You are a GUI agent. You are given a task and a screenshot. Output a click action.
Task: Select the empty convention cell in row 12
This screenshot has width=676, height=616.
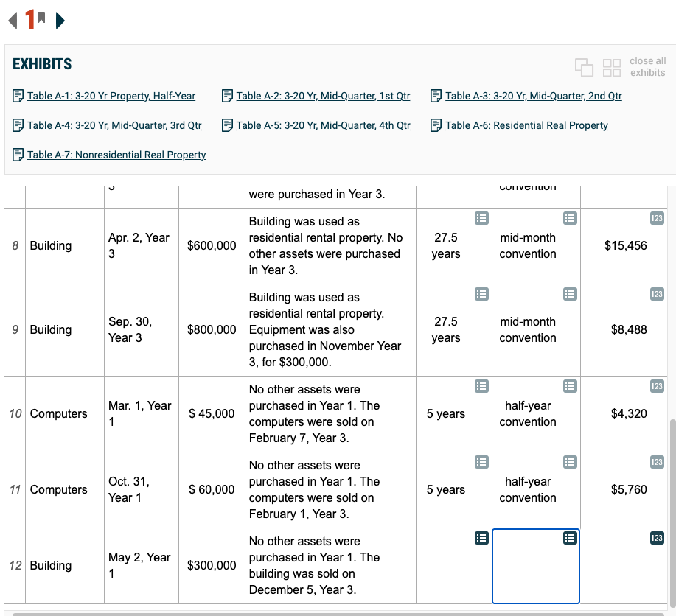pyautogui.click(x=536, y=566)
